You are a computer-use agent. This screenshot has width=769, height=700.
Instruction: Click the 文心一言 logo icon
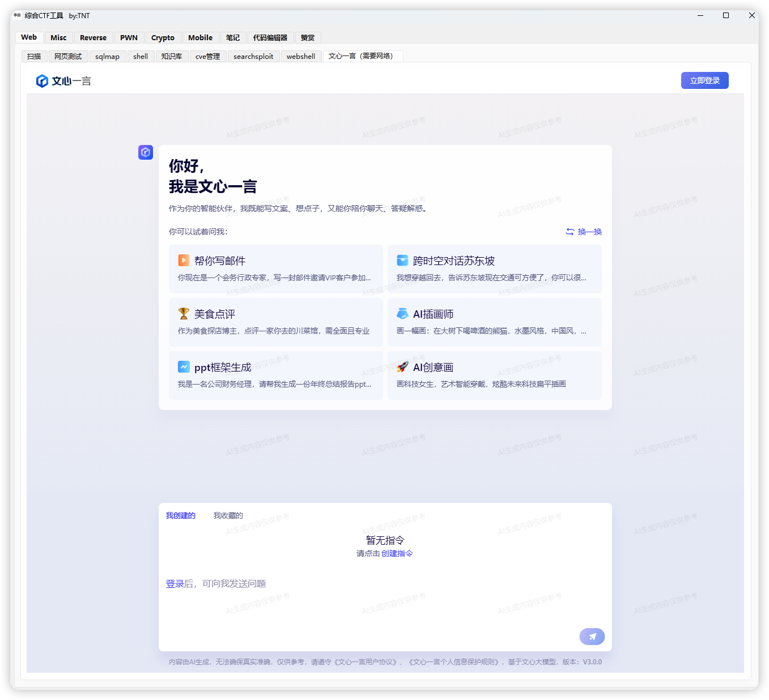click(x=42, y=81)
